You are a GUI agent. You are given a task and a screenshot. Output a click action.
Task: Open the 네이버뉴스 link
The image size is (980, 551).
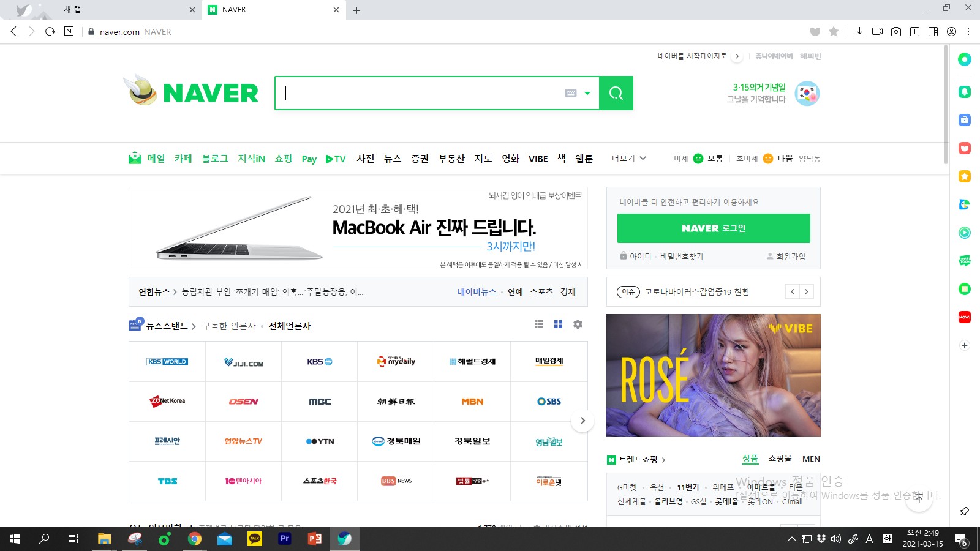[x=477, y=292]
